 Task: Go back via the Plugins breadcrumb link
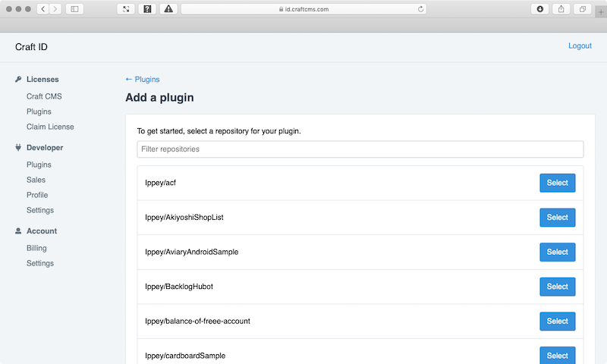click(x=143, y=80)
